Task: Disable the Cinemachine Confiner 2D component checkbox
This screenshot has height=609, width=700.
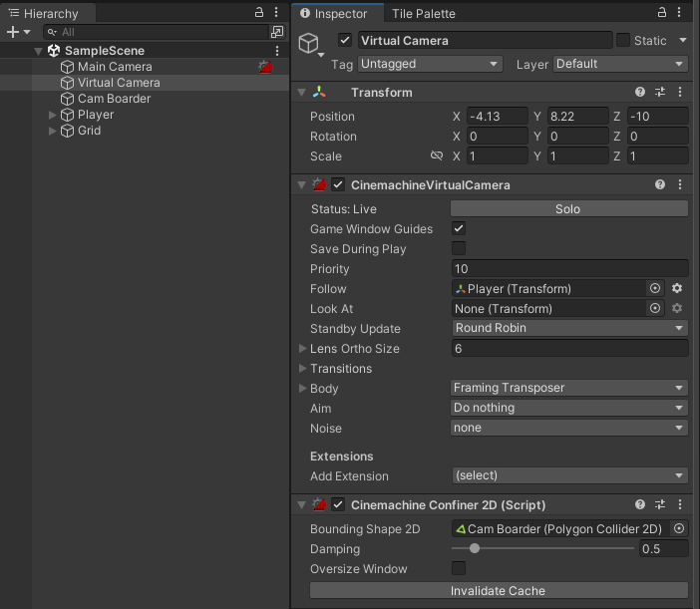Action: tap(338, 504)
